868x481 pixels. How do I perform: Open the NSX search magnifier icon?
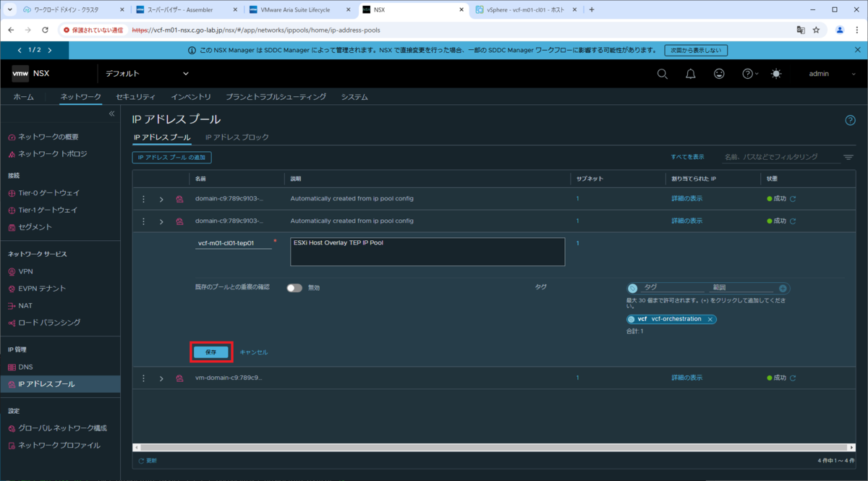click(x=662, y=74)
